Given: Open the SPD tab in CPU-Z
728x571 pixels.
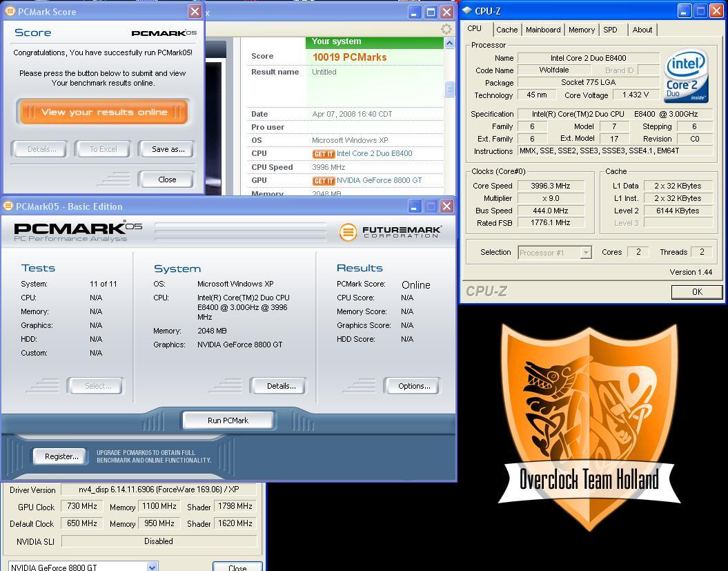Looking at the screenshot, I should point(610,30).
